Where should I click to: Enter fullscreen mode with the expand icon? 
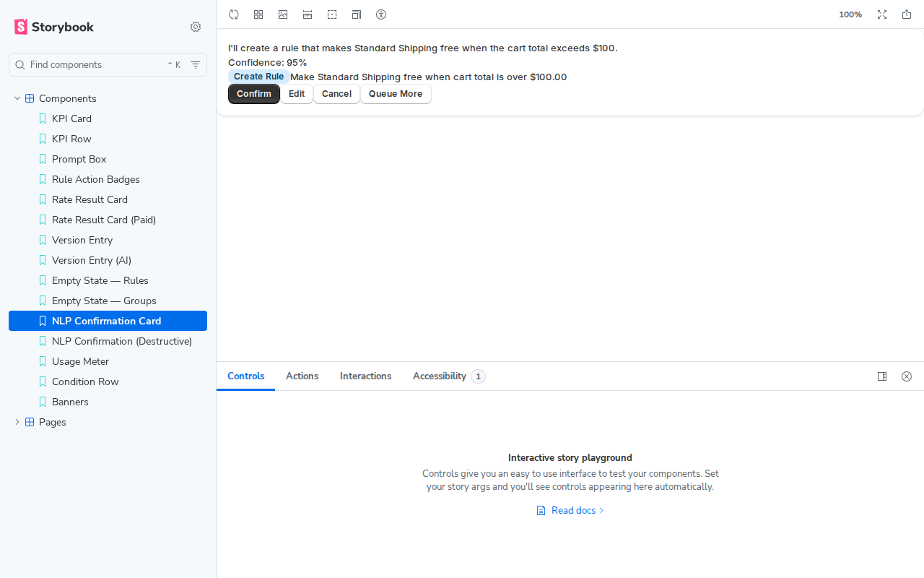click(x=882, y=14)
